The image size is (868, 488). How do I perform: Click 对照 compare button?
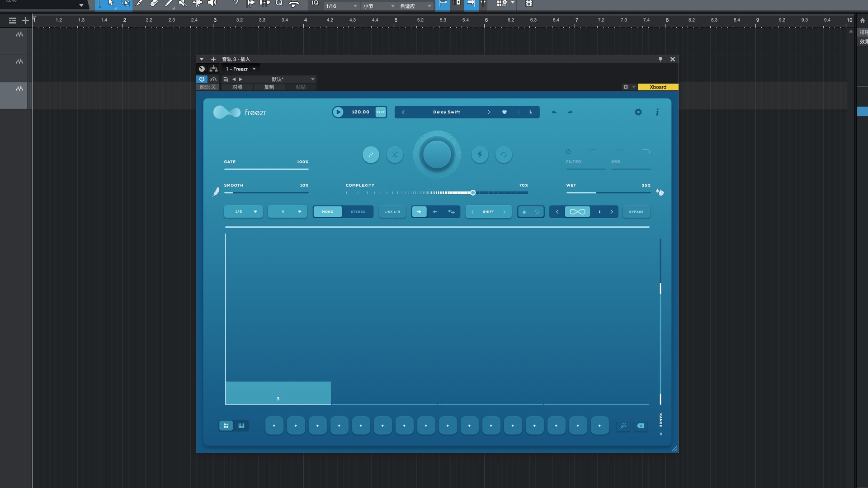coord(237,87)
